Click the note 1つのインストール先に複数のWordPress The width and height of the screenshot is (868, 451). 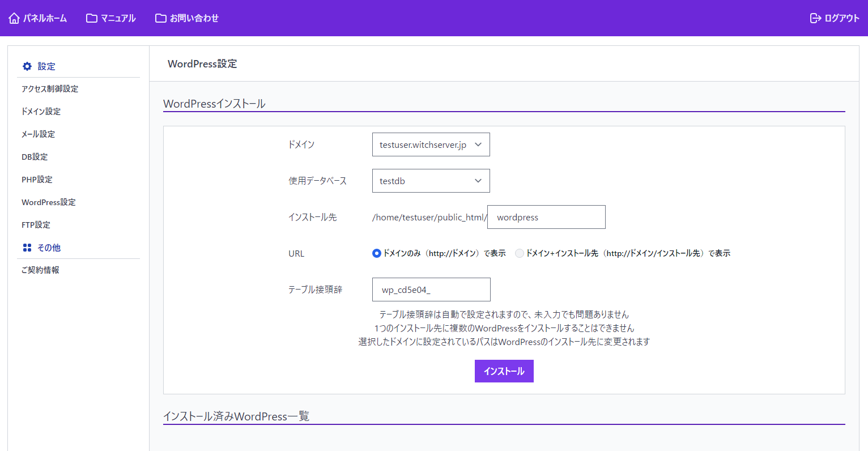(x=504, y=328)
